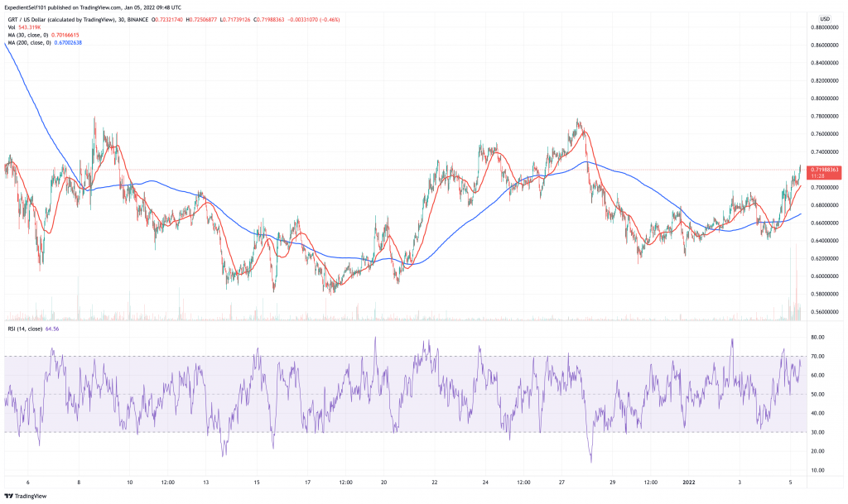
Task: Click the 0.74000000 price axis label
Action: tap(824, 151)
